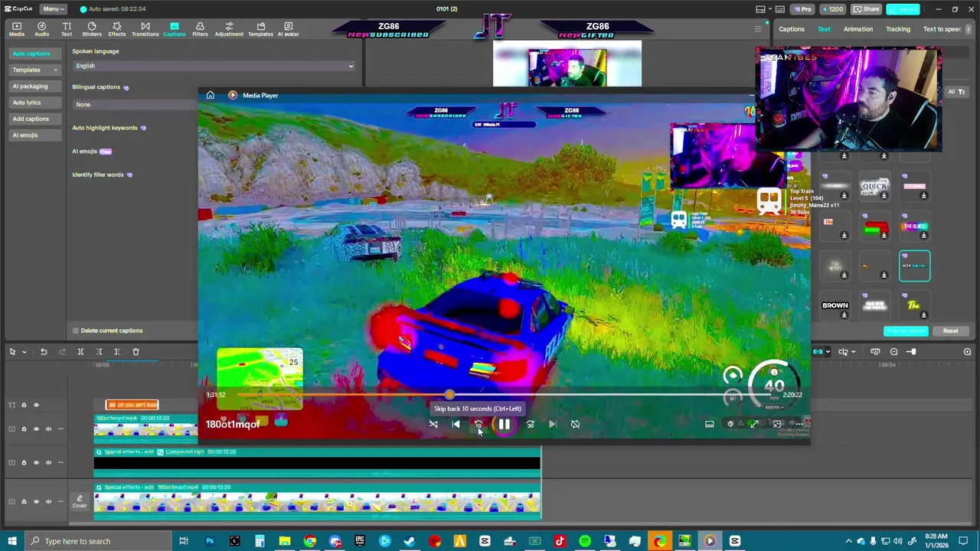The width and height of the screenshot is (980, 551).
Task: Click the CapCut layout icon in title bar
Action: (760, 9)
